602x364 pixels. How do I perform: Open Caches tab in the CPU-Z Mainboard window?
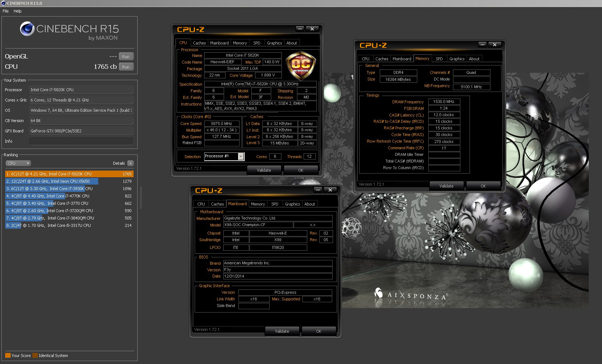coord(217,204)
